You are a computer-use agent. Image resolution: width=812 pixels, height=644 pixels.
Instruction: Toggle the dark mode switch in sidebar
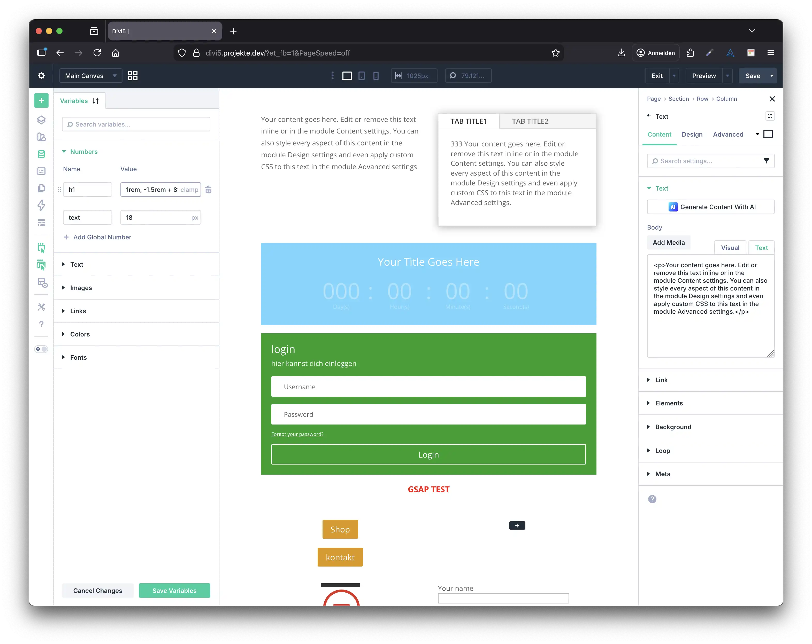click(41, 349)
